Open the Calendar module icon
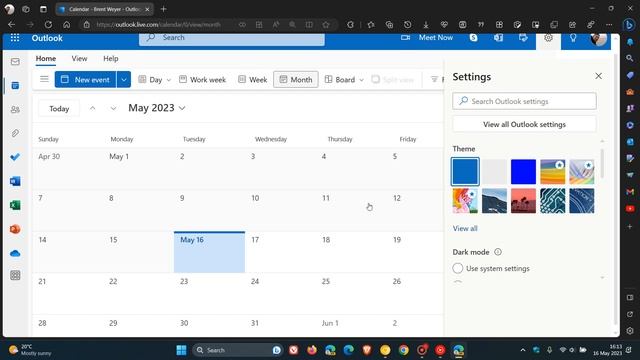The width and height of the screenshot is (640, 360). [15, 86]
